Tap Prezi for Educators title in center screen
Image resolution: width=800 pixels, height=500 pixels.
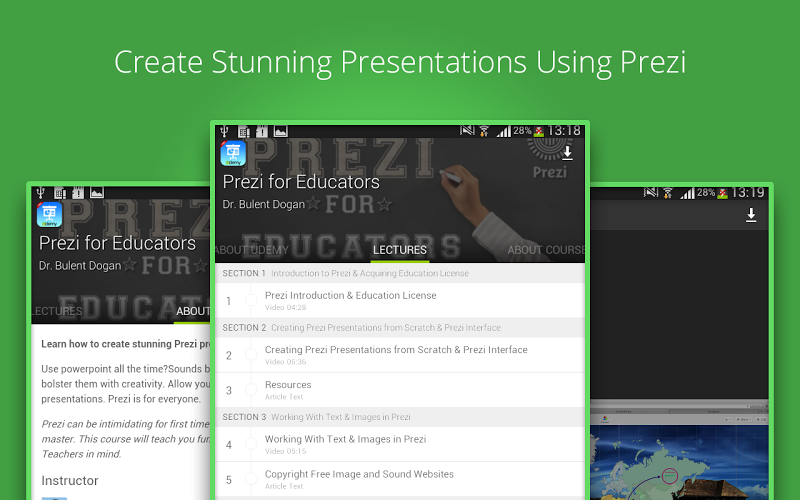tap(301, 182)
